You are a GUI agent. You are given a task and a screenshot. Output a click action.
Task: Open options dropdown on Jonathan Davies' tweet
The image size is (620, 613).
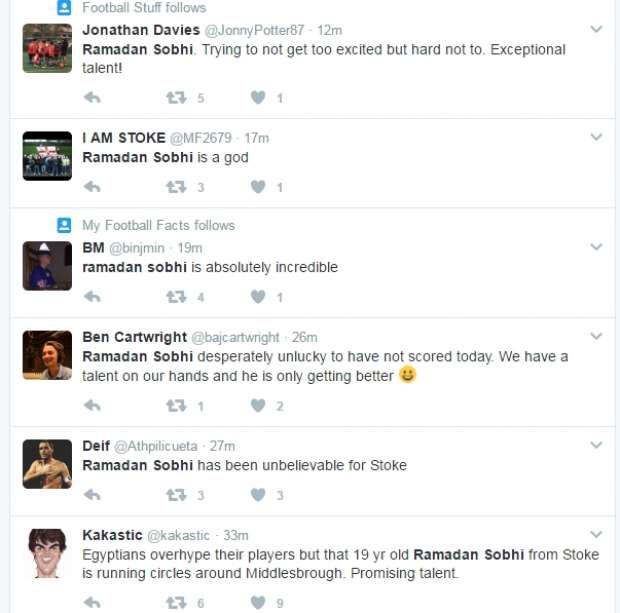point(596,30)
